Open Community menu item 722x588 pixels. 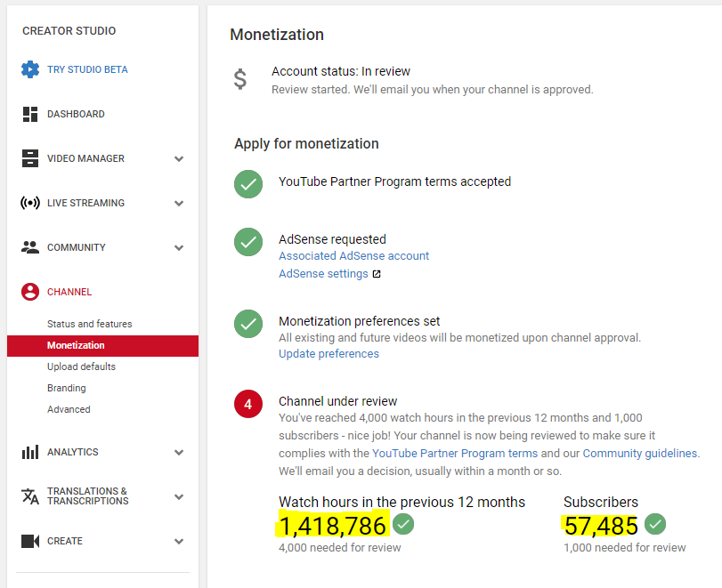coord(77,247)
